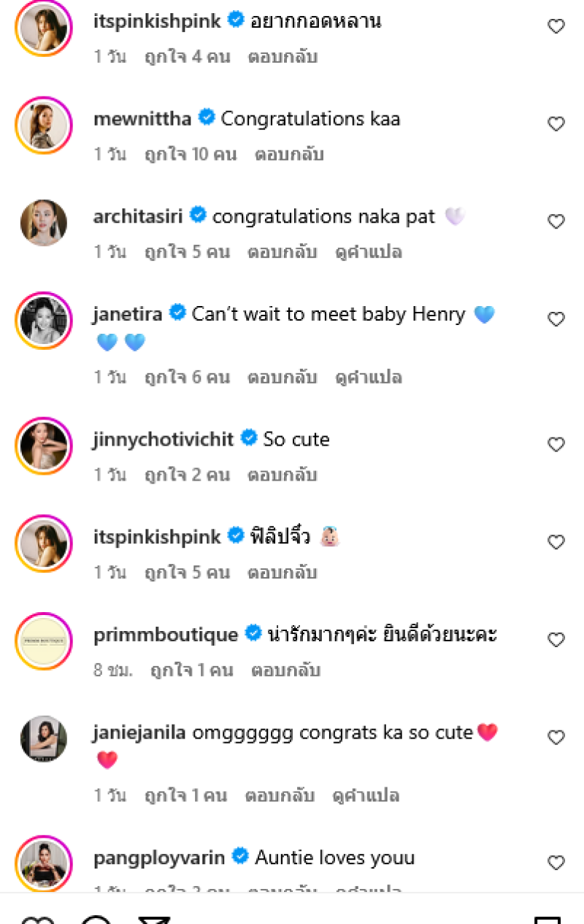Image resolution: width=584 pixels, height=924 pixels.
Task: Like the mewnittha Congratulations comment
Action: [556, 124]
